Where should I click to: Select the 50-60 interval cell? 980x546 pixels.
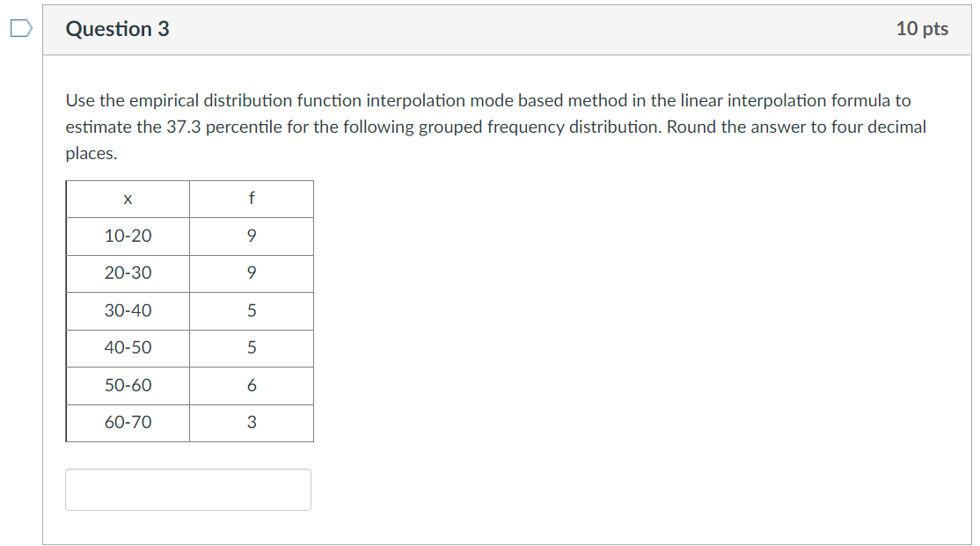127,385
